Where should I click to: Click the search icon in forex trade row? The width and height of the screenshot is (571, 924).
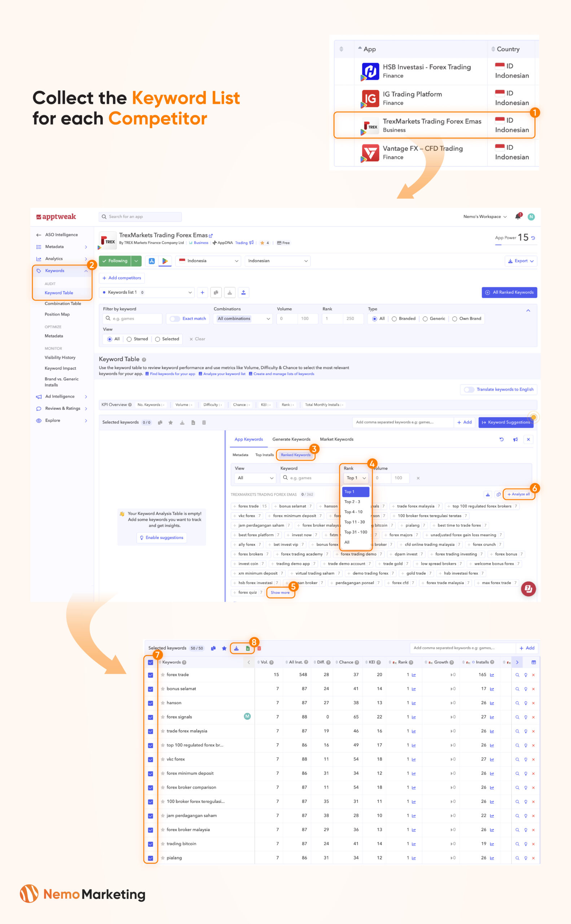517,675
